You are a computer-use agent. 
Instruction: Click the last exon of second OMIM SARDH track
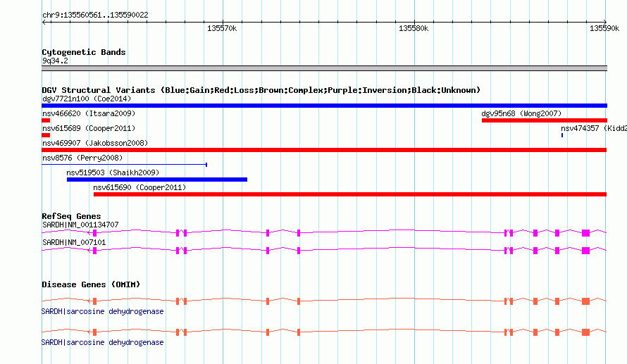pos(586,332)
